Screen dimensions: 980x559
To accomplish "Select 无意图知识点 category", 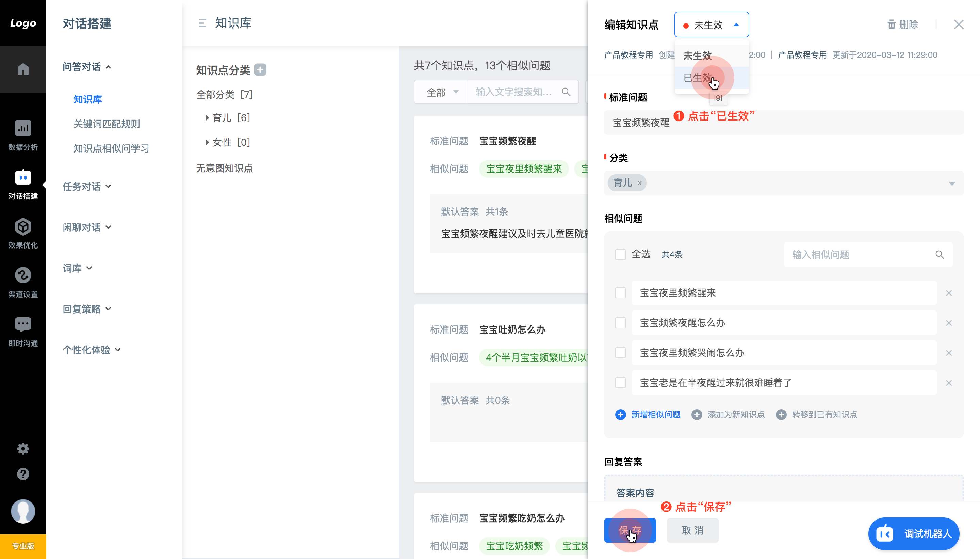I will click(225, 168).
